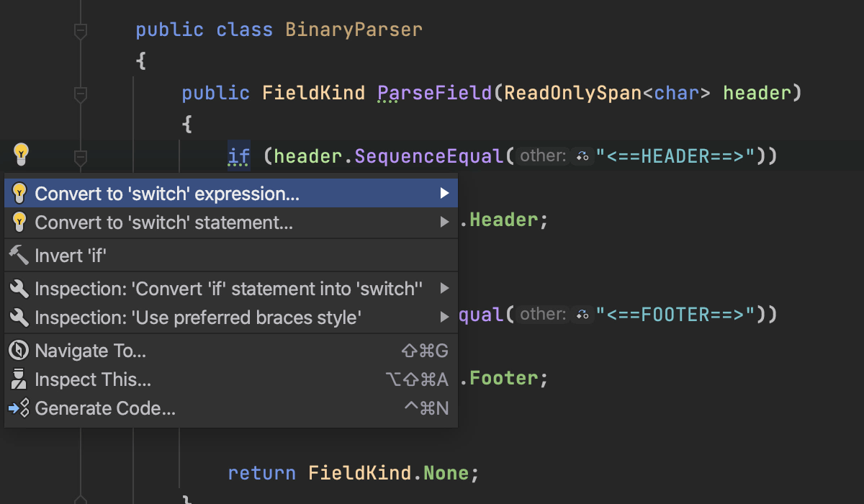The height and width of the screenshot is (504, 864).
Task: Collapse the ParseField method fold marker
Action: pos(81,94)
